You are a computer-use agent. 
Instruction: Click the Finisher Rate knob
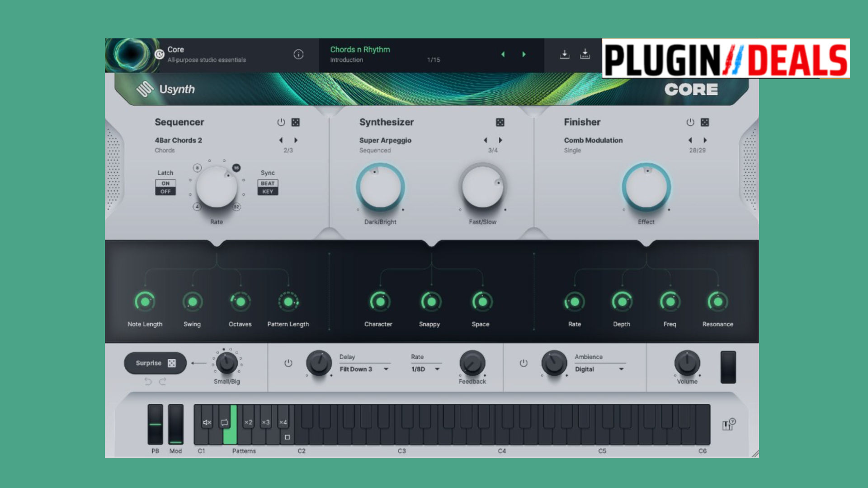[575, 302]
